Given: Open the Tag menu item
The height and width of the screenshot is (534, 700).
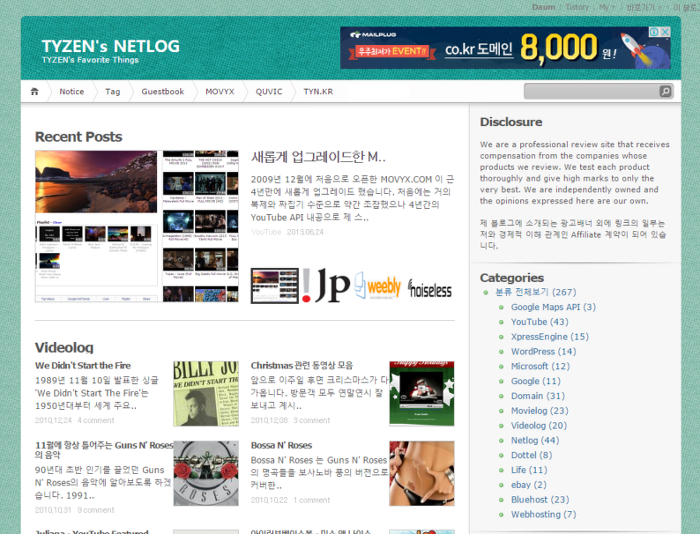Looking at the screenshot, I should pos(112,91).
